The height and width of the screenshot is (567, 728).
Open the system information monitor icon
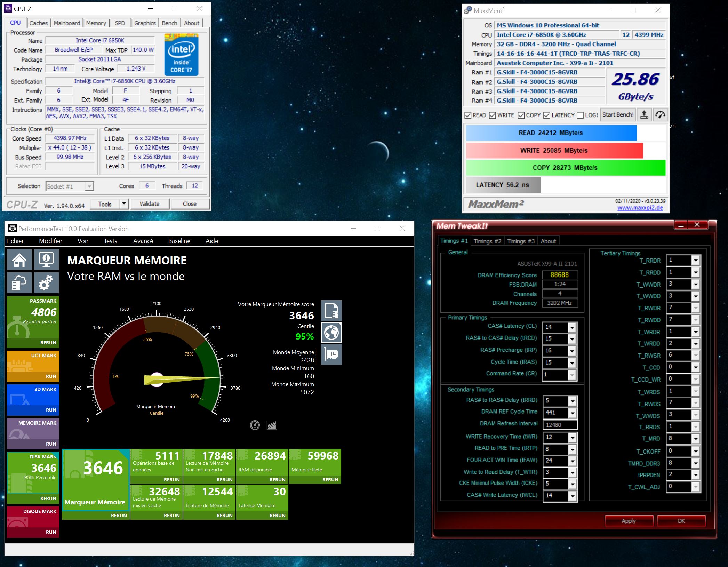tap(46, 259)
